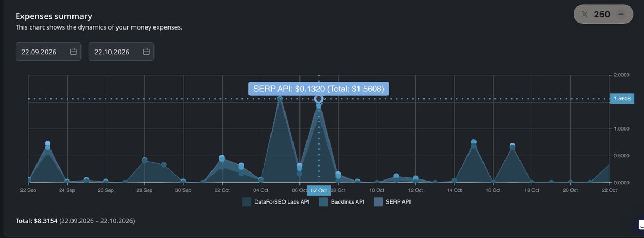Click the X logo in the 250 badge
The height and width of the screenshot is (238, 644).
pyautogui.click(x=585, y=15)
